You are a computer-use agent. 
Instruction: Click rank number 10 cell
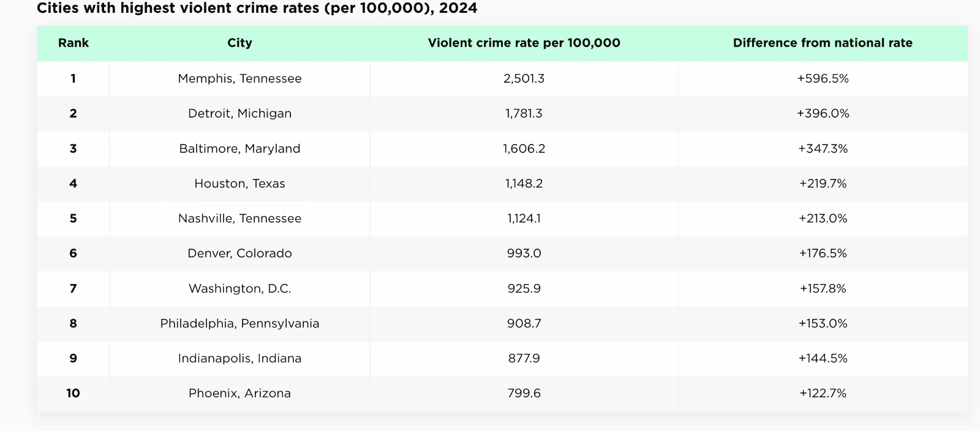73,393
